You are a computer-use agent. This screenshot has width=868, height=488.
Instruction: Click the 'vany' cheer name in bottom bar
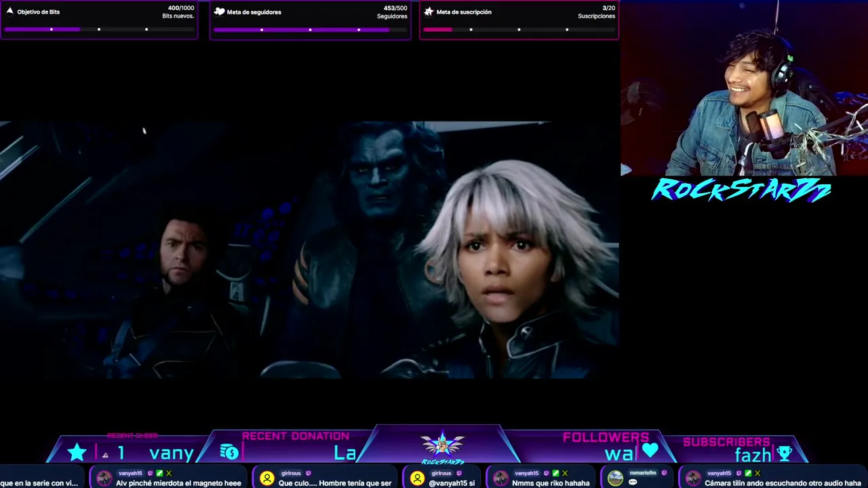pyautogui.click(x=172, y=453)
